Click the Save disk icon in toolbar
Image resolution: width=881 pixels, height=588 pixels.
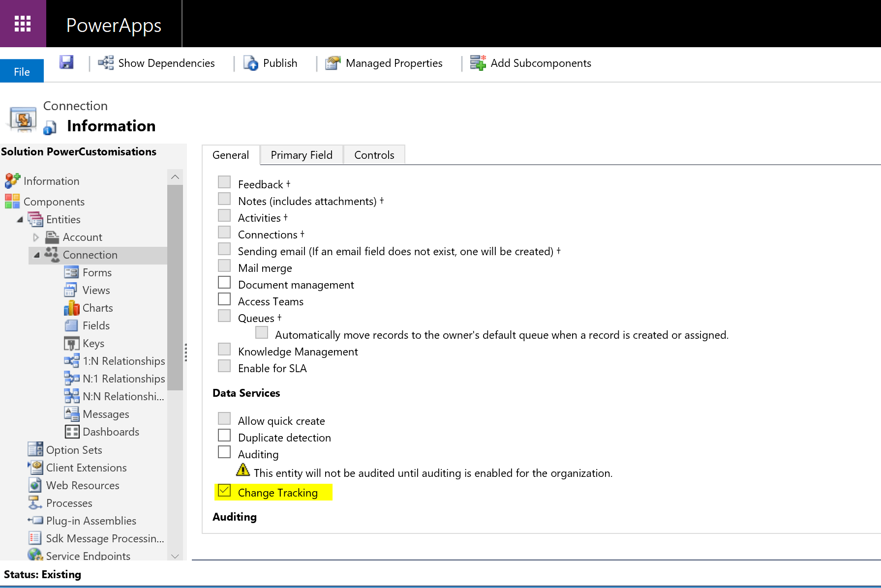point(66,62)
